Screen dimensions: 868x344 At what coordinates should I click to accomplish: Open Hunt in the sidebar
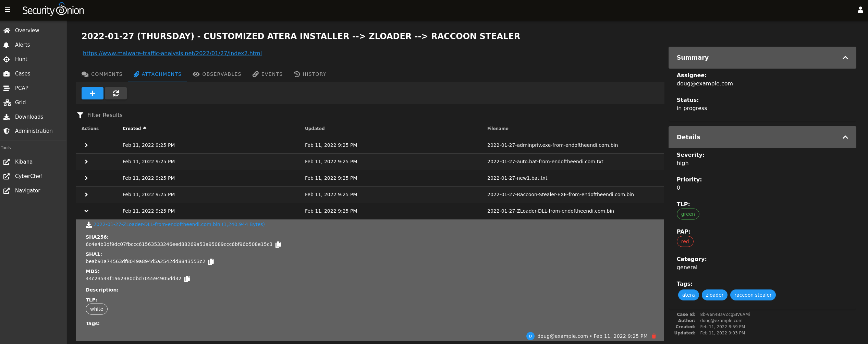[33, 59]
